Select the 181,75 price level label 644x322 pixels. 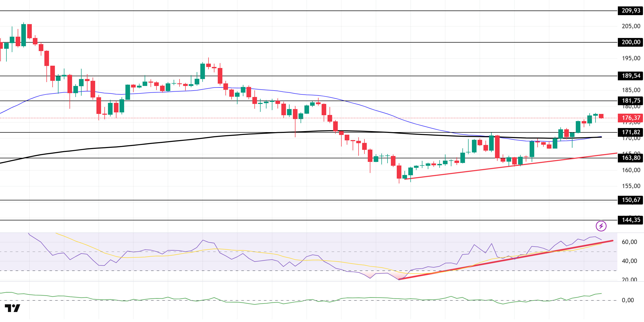point(630,101)
